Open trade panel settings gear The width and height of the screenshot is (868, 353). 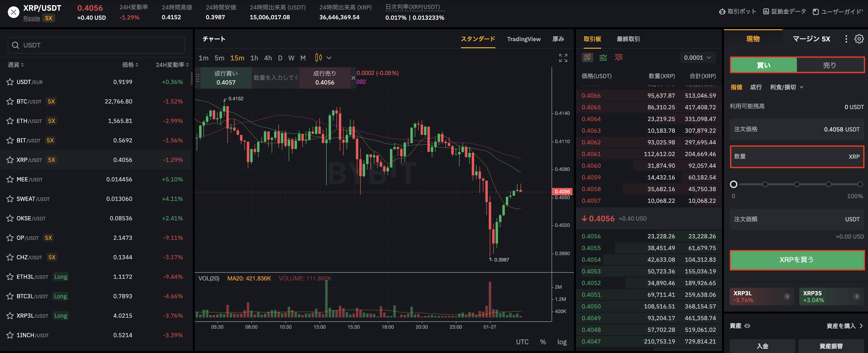(859, 39)
